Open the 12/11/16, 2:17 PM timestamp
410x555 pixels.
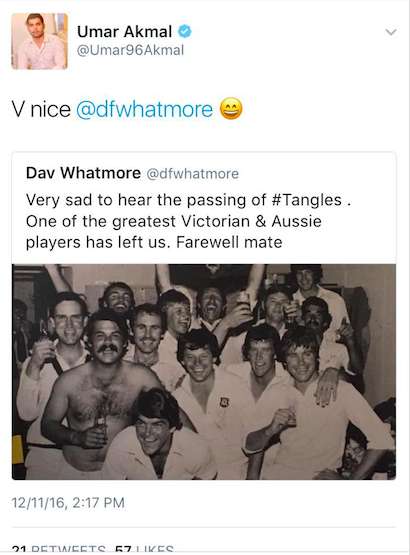point(68,503)
